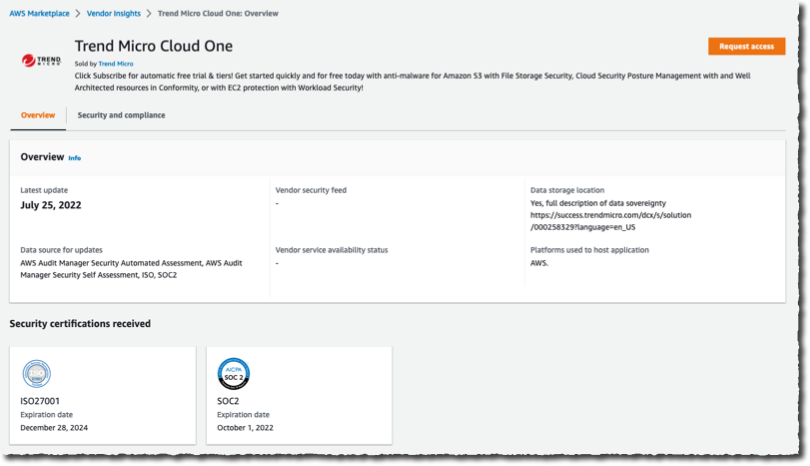Click the Trend Micro logo icon
The image size is (810, 466).
point(41,61)
